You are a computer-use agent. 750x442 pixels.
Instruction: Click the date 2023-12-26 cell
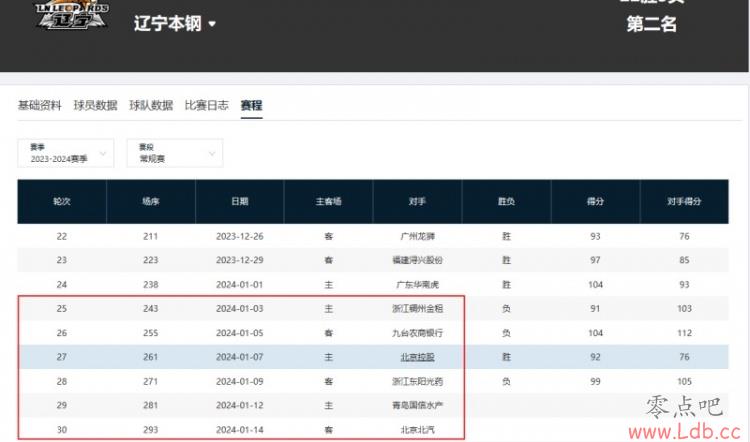(x=240, y=236)
